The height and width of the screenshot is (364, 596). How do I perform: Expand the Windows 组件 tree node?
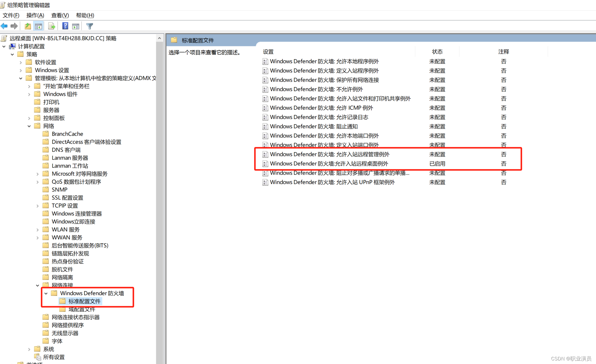pos(29,94)
